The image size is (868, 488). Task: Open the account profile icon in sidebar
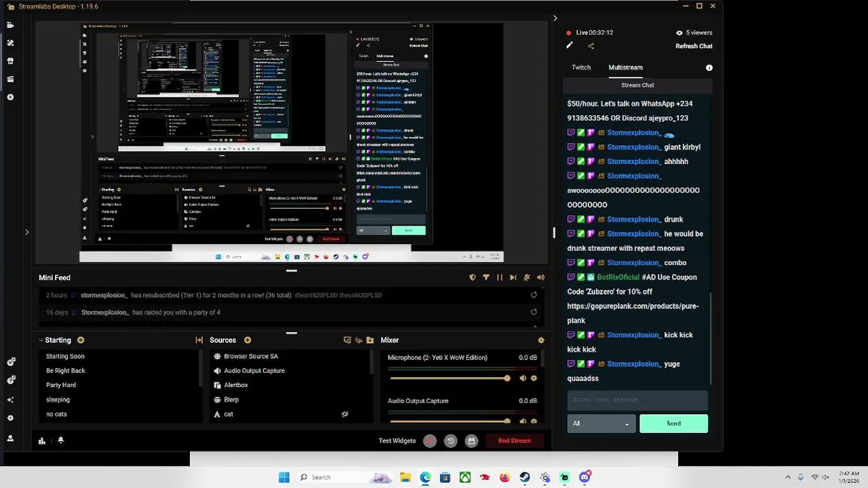tap(10, 439)
